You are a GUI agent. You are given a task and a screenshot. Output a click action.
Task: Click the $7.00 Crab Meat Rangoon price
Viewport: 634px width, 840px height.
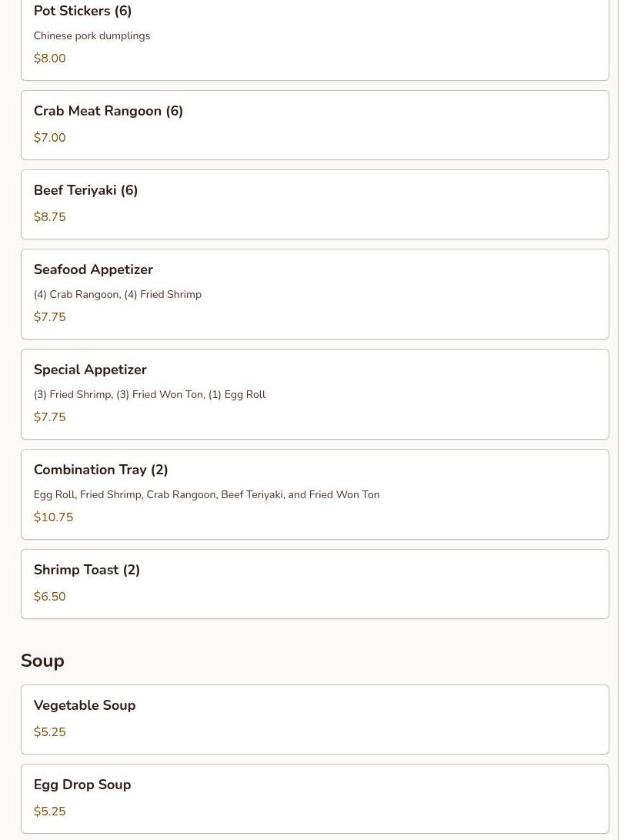coord(50,137)
